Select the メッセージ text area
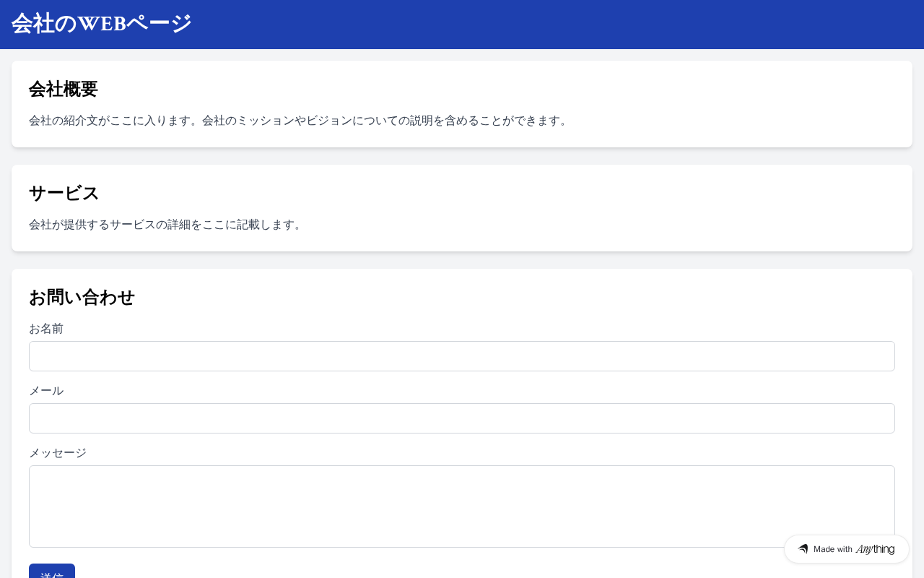 point(462,506)
